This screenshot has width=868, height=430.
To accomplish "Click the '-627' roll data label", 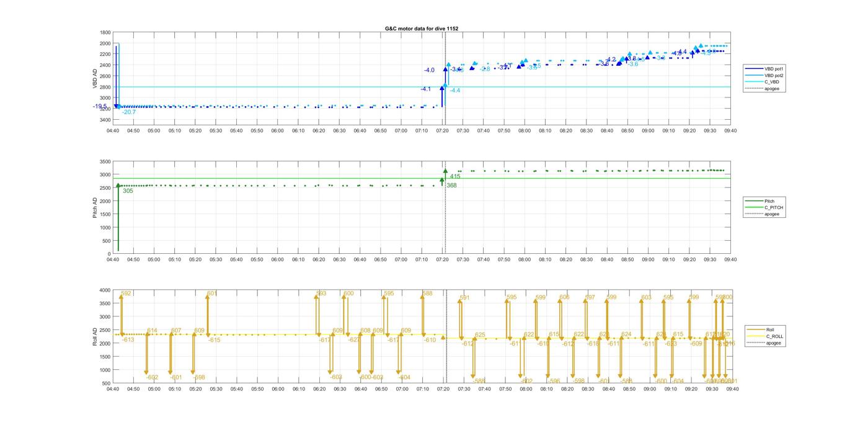I will [x=354, y=340].
